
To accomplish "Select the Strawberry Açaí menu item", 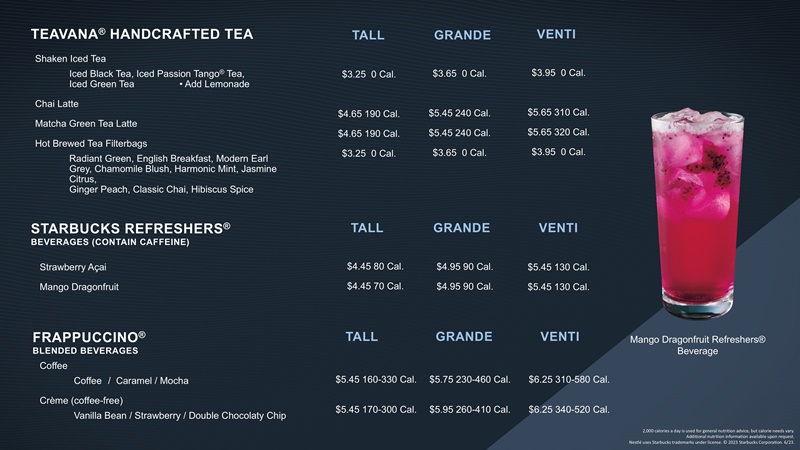I will (70, 267).
